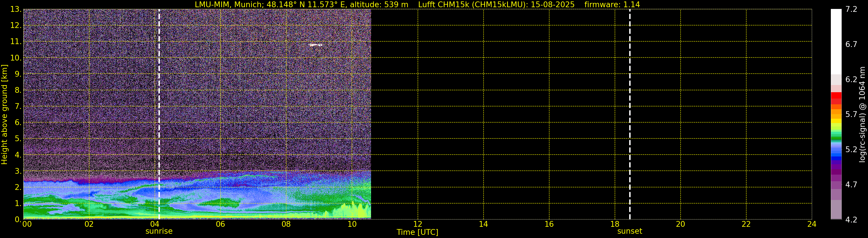The width and height of the screenshot is (868, 238).
Task: Click the height axis tick label 8
Action: 18,90
